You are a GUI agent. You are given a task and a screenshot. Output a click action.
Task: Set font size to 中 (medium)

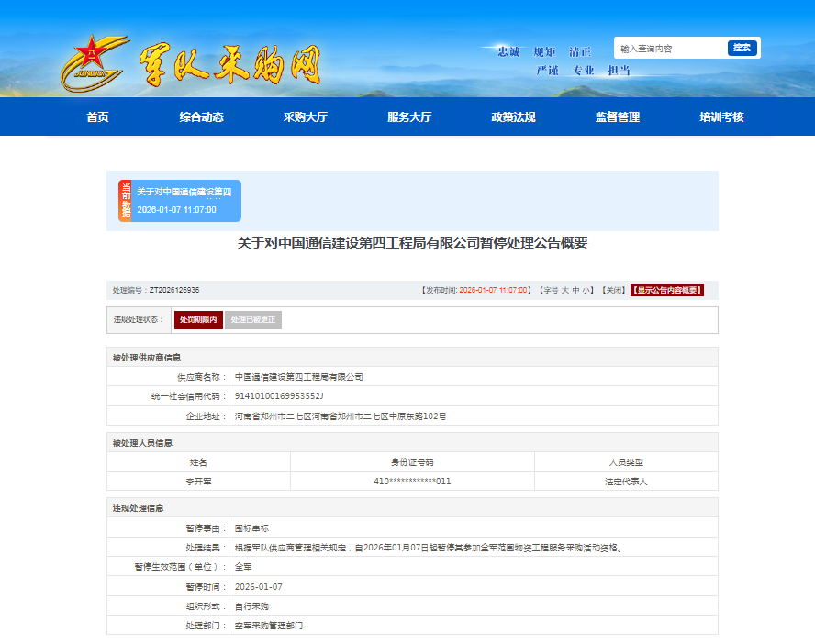(575, 290)
